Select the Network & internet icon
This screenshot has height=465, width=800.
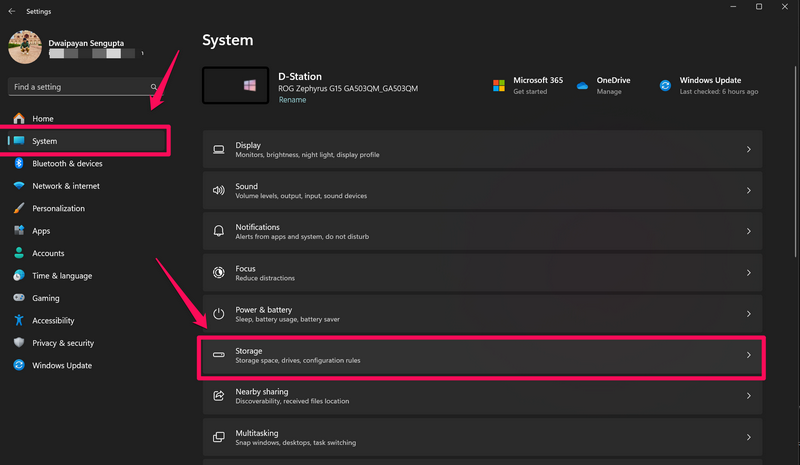[19, 186]
